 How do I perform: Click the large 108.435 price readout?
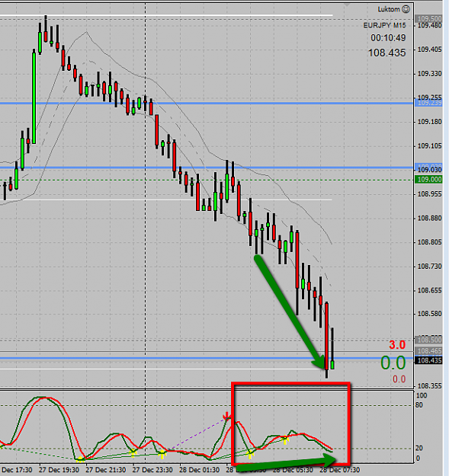pyautogui.click(x=386, y=53)
